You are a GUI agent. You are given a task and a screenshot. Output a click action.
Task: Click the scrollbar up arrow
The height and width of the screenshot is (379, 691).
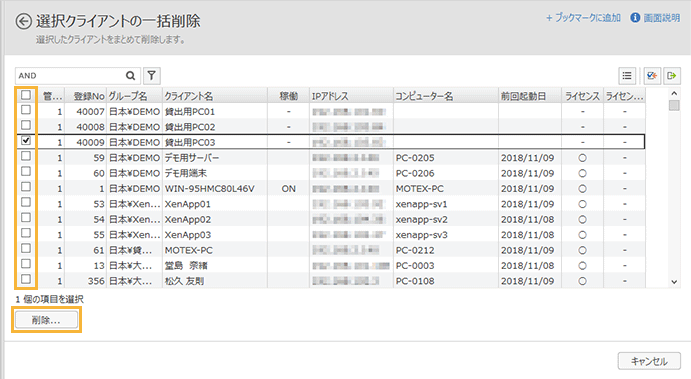(674, 93)
